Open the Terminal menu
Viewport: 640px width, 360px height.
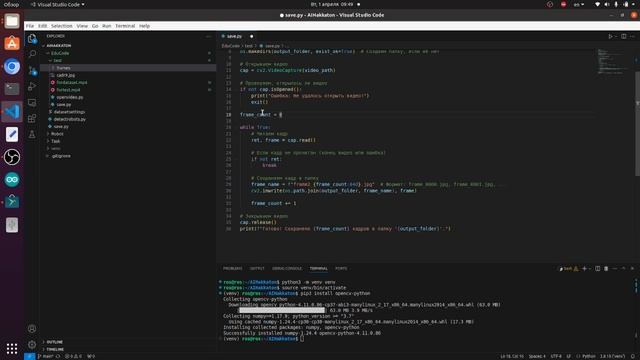tap(125, 26)
